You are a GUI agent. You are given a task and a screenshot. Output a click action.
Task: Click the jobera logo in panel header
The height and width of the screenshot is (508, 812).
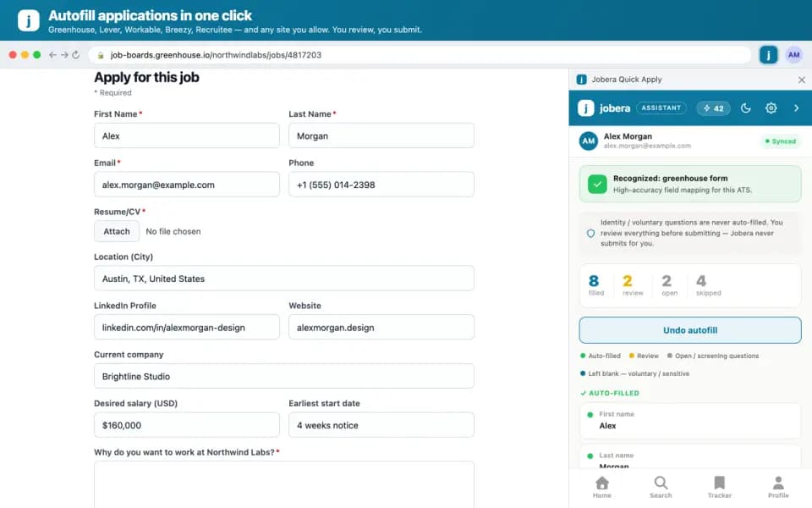click(604, 108)
